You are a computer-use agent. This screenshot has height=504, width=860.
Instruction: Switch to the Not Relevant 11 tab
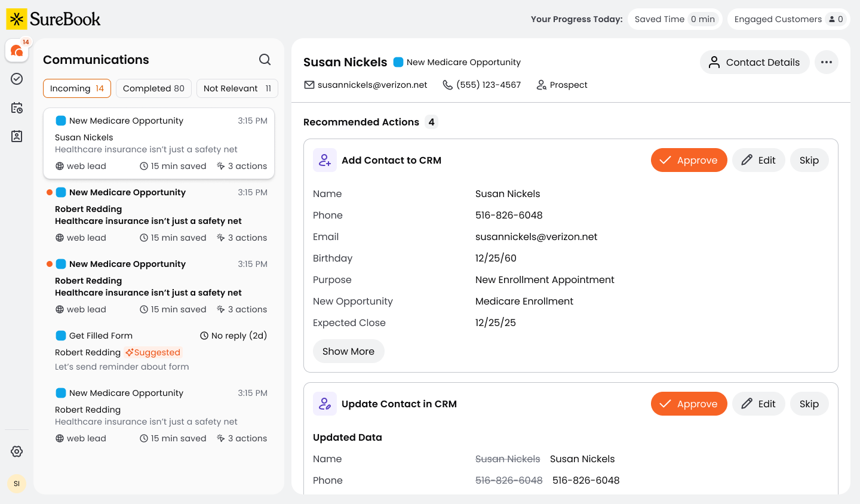coord(238,88)
